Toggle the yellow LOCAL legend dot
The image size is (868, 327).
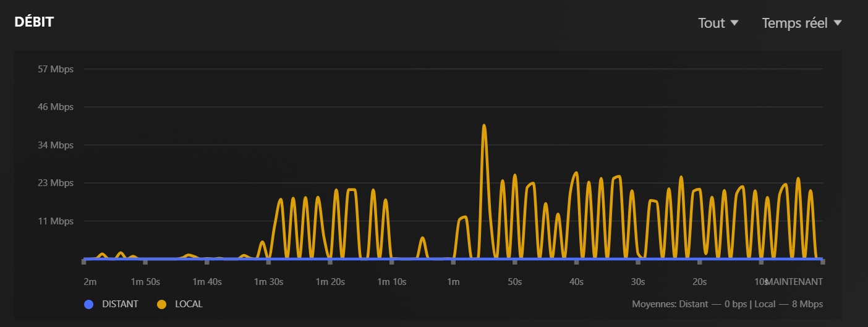click(162, 304)
